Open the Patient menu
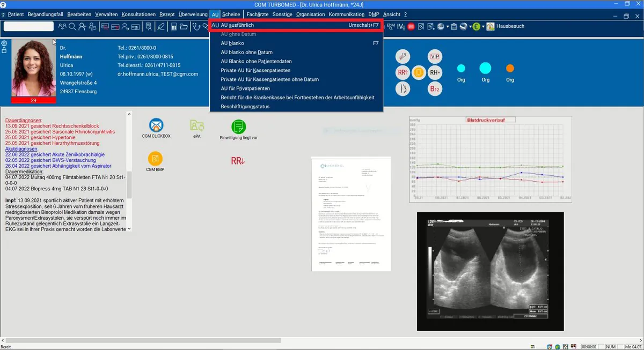This screenshot has height=350, width=644. [x=16, y=14]
